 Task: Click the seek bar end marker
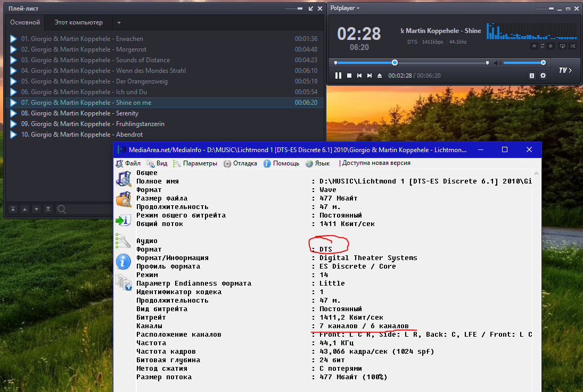[x=488, y=63]
